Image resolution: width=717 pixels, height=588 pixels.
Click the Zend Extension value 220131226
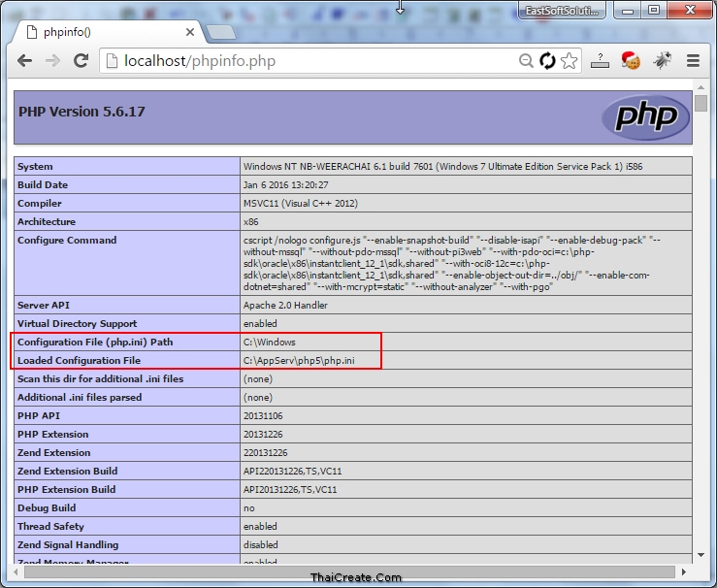[x=265, y=453]
